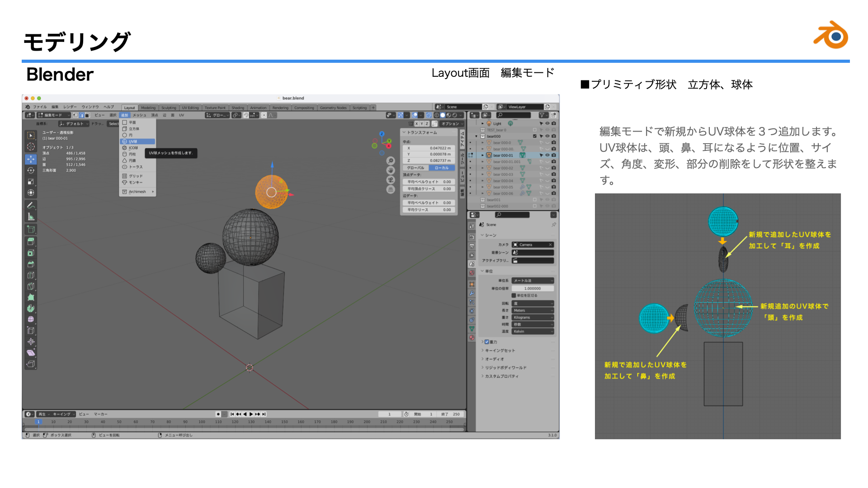Toggle the 重力 gravity checkbox
This screenshot has width=868, height=488.
tap(487, 342)
